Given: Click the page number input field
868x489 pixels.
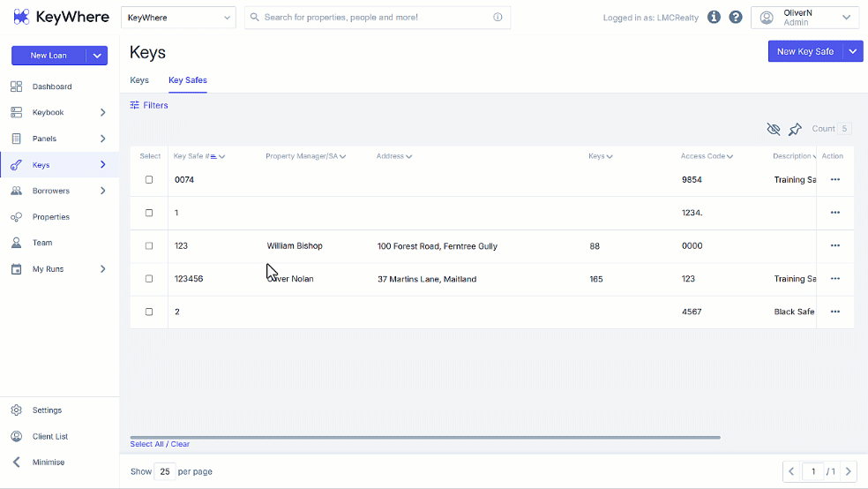Looking at the screenshot, I should (813, 472).
